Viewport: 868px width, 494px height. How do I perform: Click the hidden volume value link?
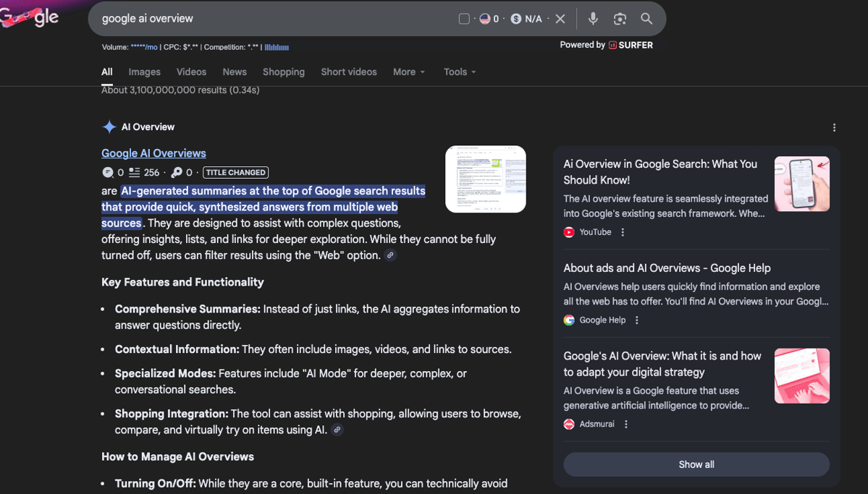pos(144,47)
